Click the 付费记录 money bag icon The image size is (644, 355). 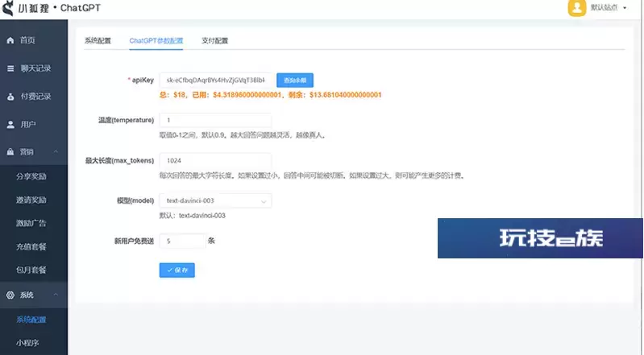10,97
